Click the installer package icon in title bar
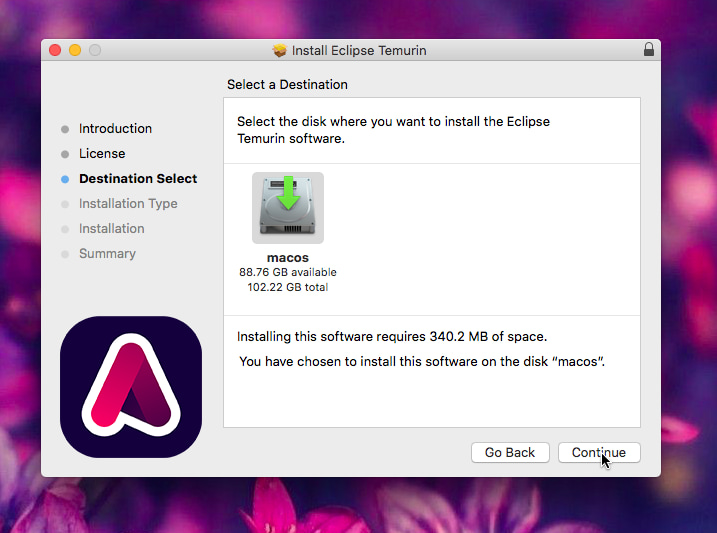 tap(279, 50)
